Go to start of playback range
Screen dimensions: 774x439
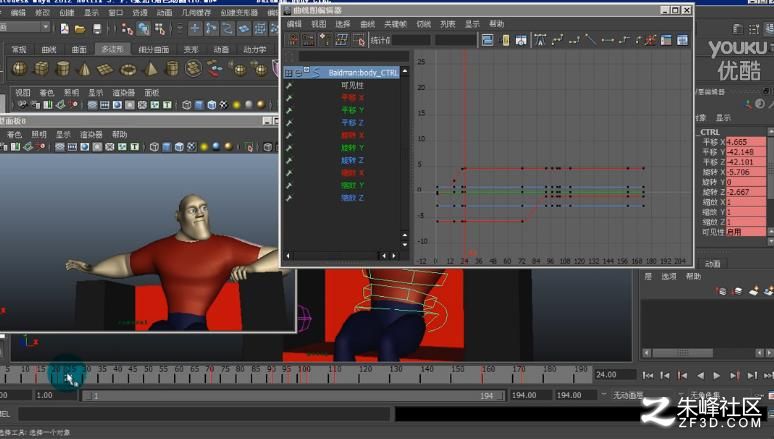click(x=648, y=376)
